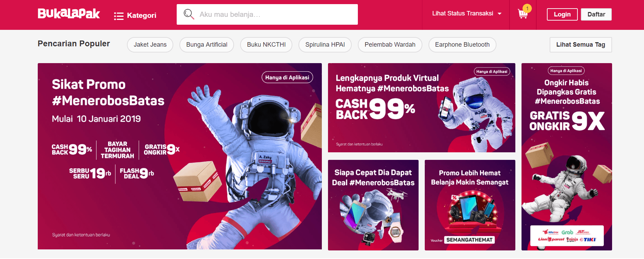This screenshot has height=259, width=644.
Task: Click the Bukalapak logo
Action: tap(69, 14)
